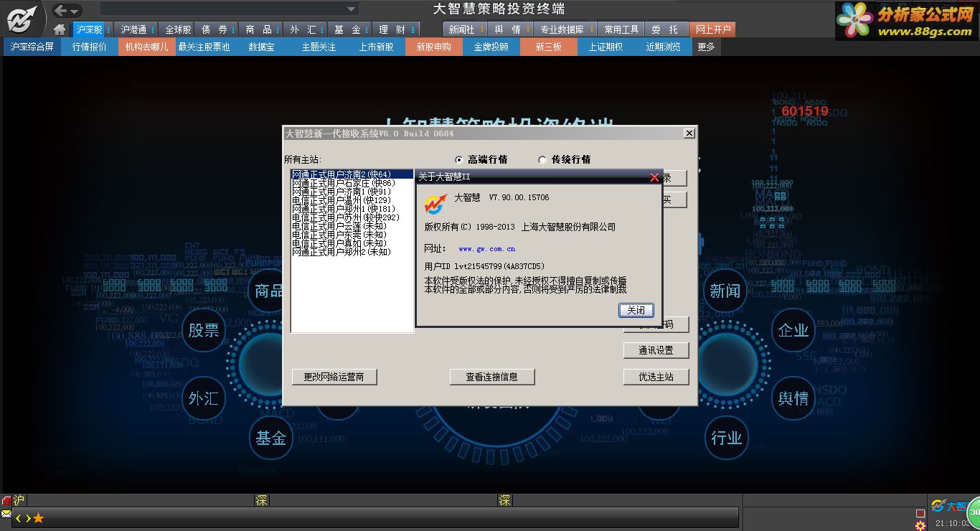Click the small red square icon at bottom-right
Viewport: 980px width, 531px height.
click(x=920, y=513)
